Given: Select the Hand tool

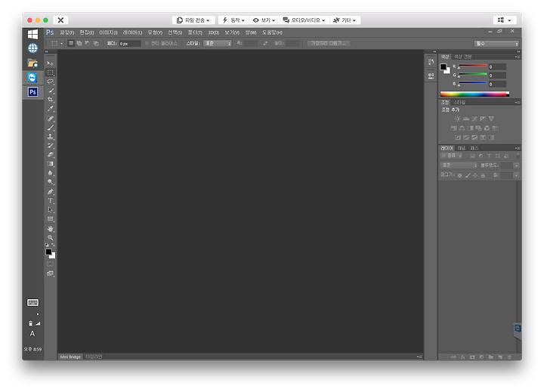Looking at the screenshot, I should coord(51,229).
